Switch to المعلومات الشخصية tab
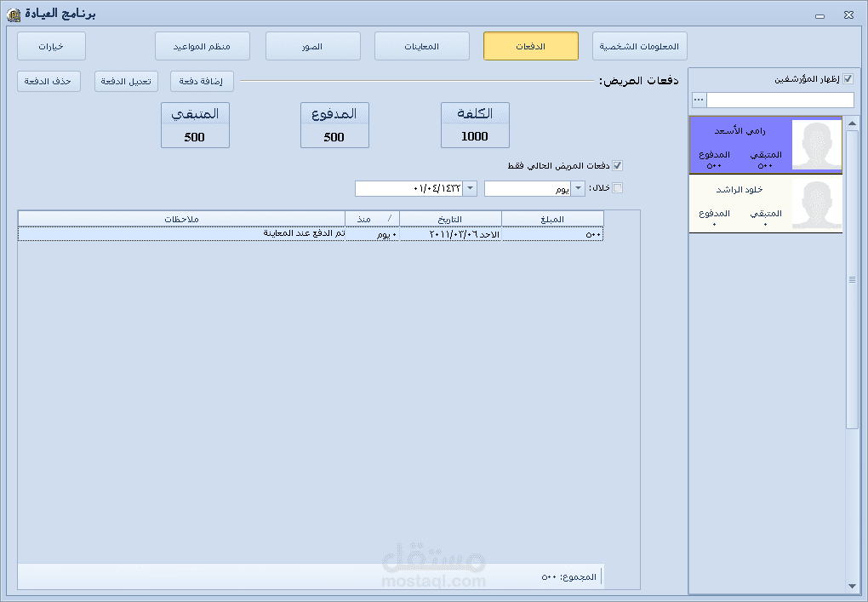Image resolution: width=868 pixels, height=602 pixels. coord(639,46)
